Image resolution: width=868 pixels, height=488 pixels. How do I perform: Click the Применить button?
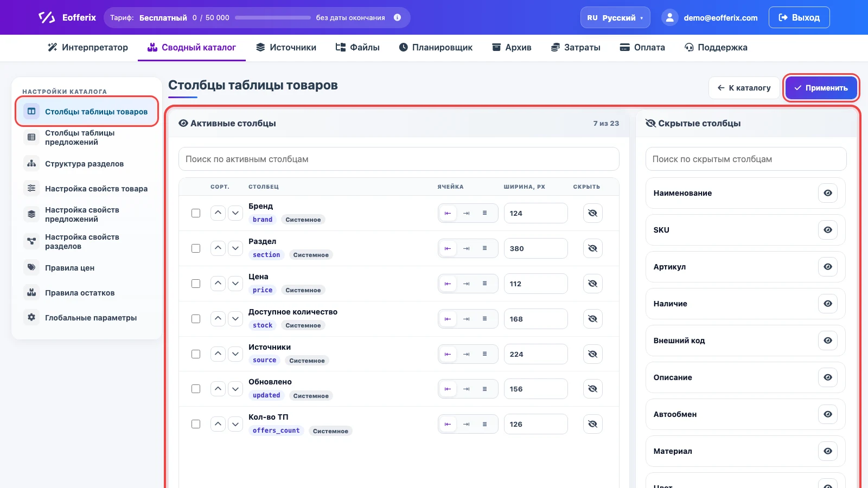tap(821, 88)
